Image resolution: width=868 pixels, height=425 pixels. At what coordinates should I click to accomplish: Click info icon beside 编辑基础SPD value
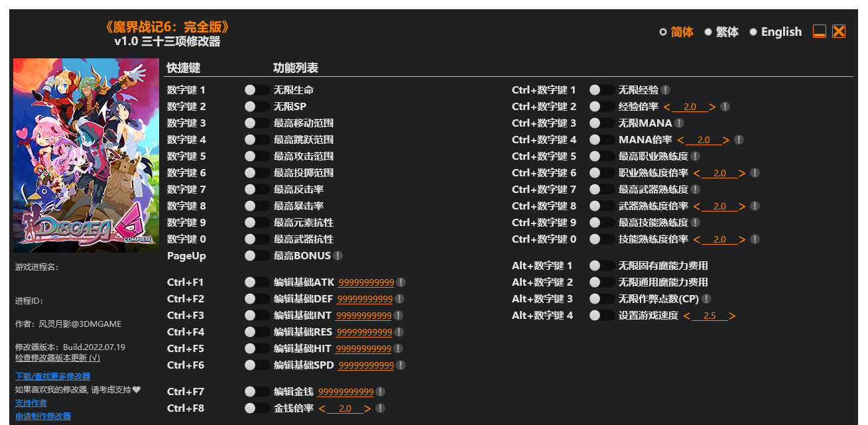(x=401, y=365)
